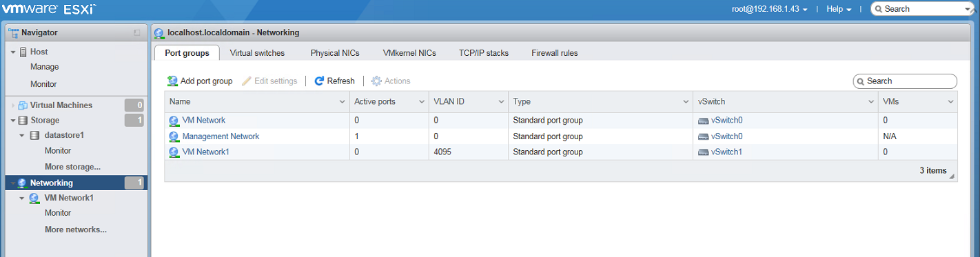Open the Name column header dropdown arrow

[x=343, y=102]
